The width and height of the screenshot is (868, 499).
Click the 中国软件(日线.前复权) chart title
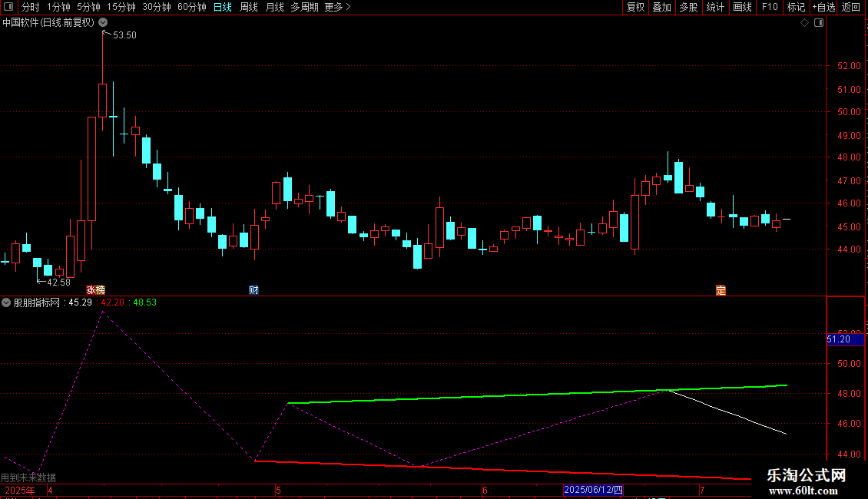48,23
